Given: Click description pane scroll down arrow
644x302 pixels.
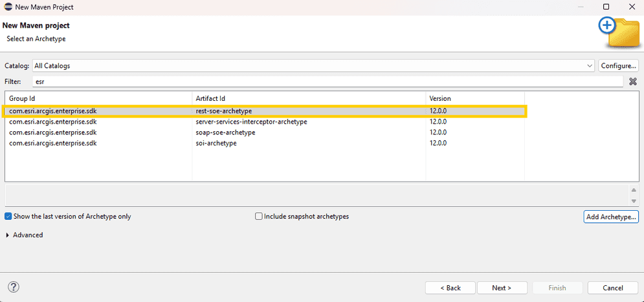Looking at the screenshot, I should pos(634,200).
